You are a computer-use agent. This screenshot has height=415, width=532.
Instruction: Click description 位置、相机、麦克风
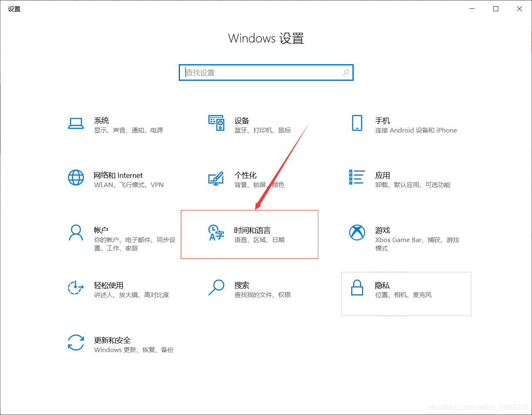coord(403,295)
